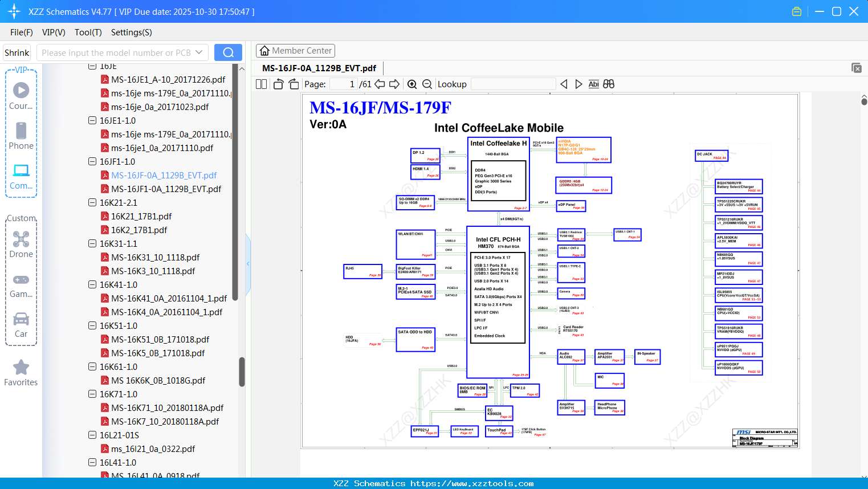Click the file tree vertical scrollbar thumb

pos(242,372)
